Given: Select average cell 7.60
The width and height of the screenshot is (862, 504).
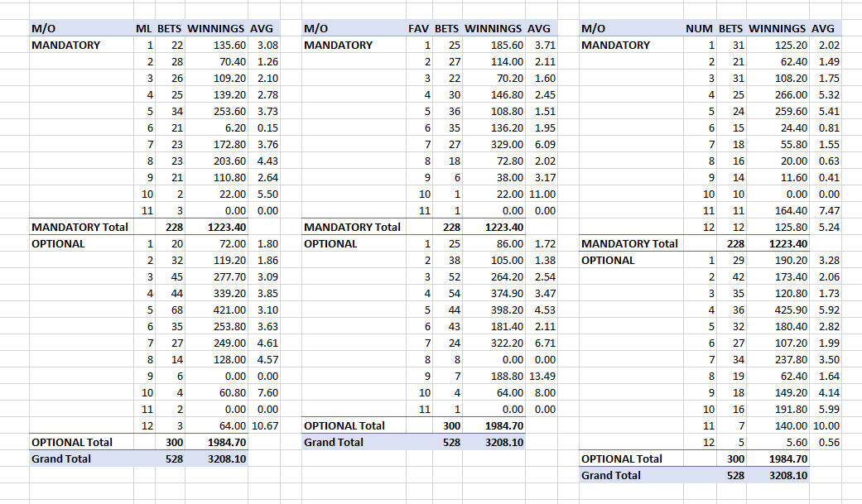Looking at the screenshot, I should 267,392.
